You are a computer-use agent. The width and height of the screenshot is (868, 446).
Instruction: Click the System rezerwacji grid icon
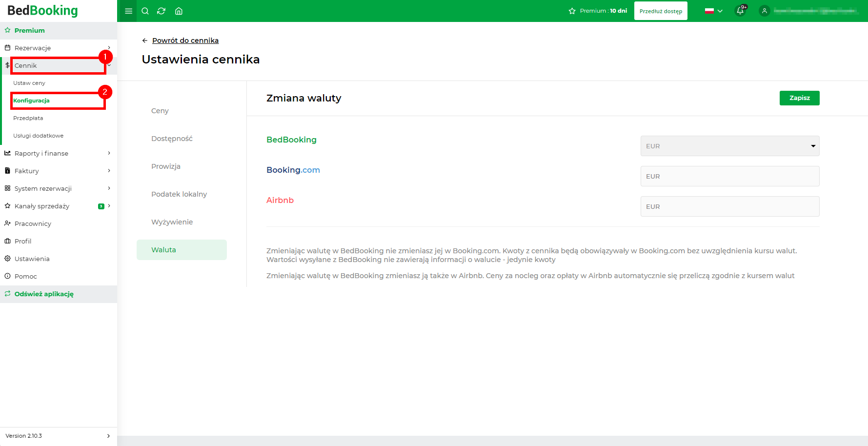pyautogui.click(x=7, y=188)
